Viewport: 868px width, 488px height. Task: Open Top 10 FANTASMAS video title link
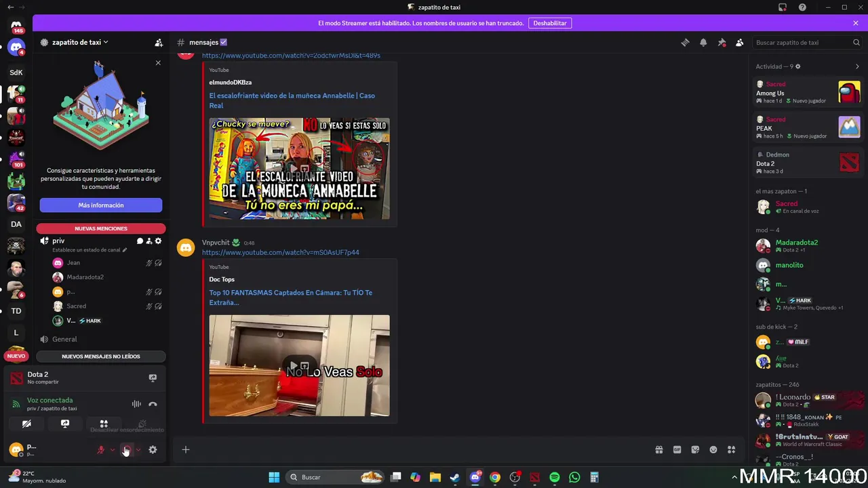pyautogui.click(x=290, y=298)
